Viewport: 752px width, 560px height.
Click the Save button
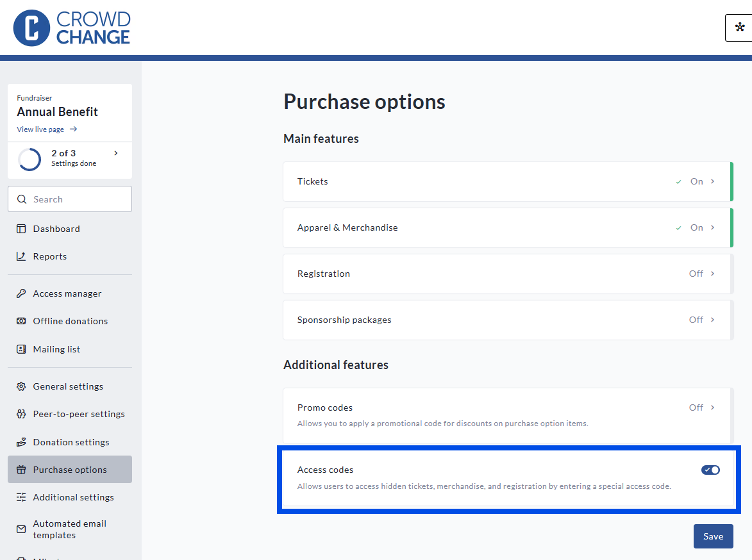pos(713,536)
